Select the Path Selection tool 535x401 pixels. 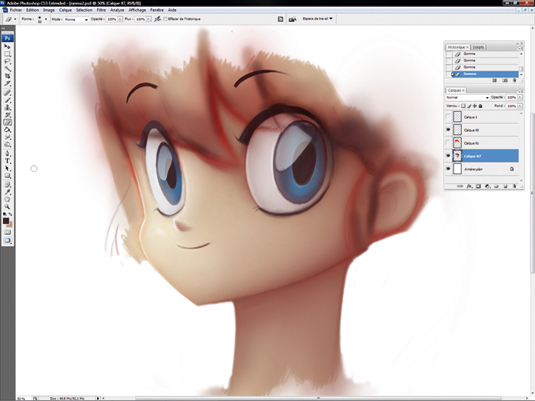pos(7,168)
